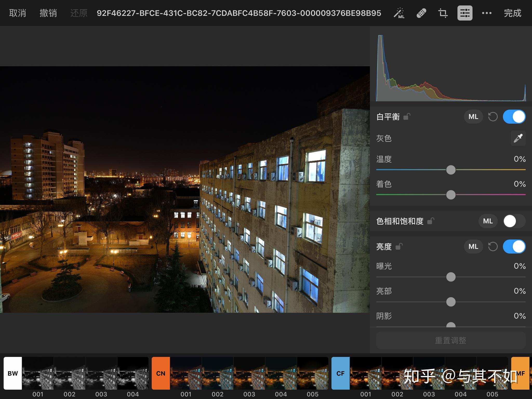Open the crop tool

pyautogui.click(x=443, y=13)
